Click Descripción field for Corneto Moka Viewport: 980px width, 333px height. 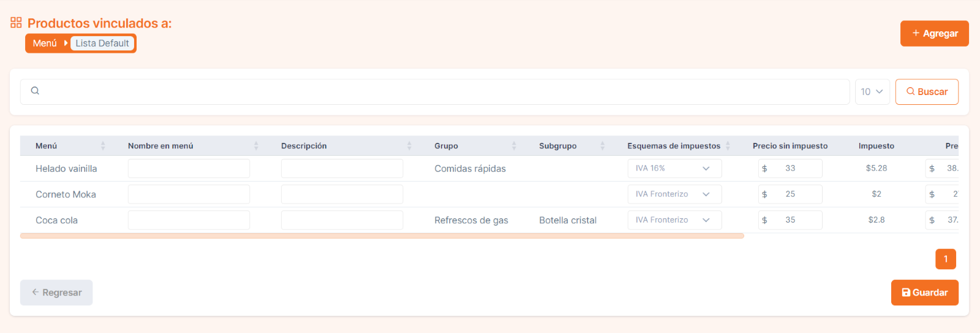pyautogui.click(x=342, y=194)
